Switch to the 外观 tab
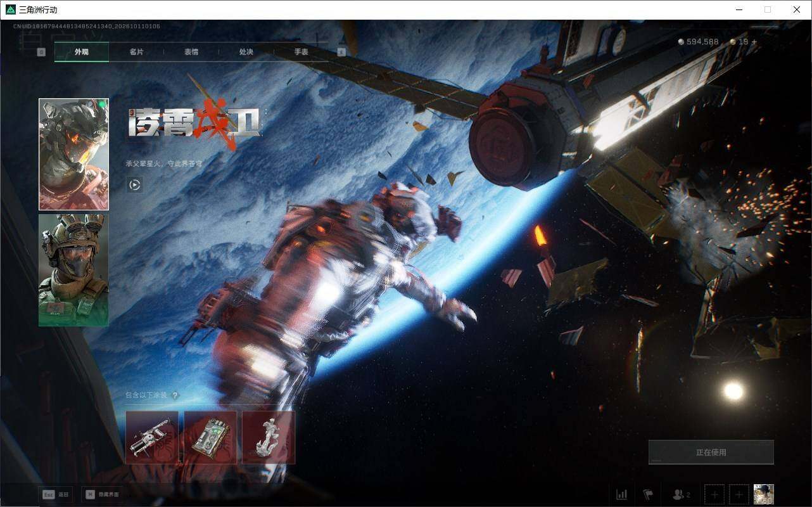The image size is (812, 507). coord(82,52)
